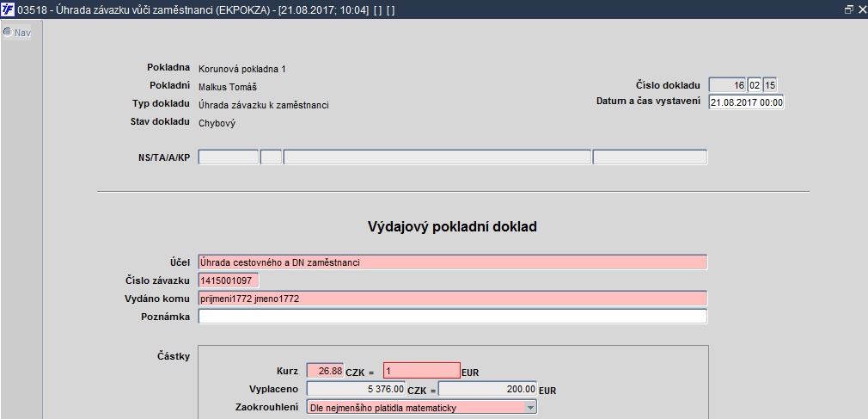Click the second small NS/TA/A/KP field
The image size is (868, 419).
272,157
